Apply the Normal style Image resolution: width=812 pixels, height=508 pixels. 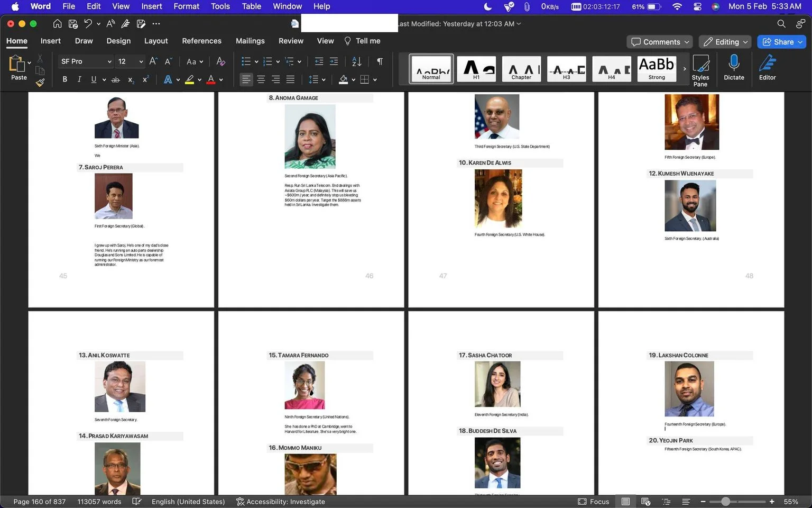coord(431,69)
